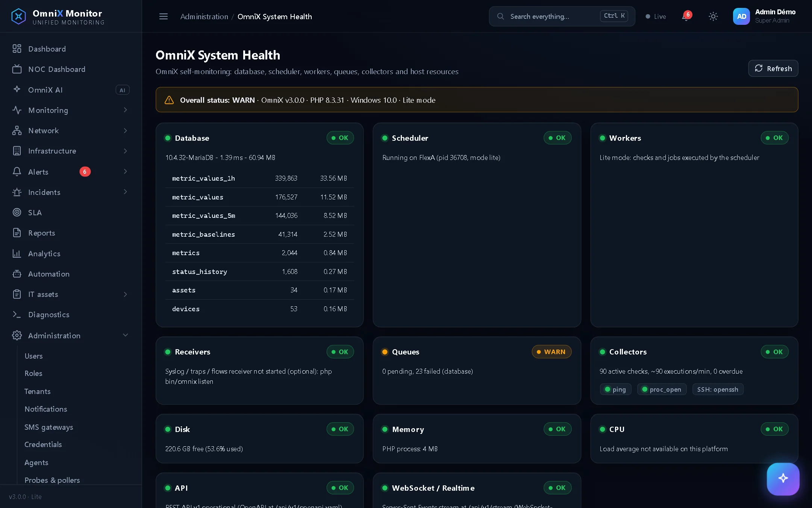Viewport: 812px width, 508px height.
Task: Expand the Incidents submenu chevron
Action: click(125, 192)
